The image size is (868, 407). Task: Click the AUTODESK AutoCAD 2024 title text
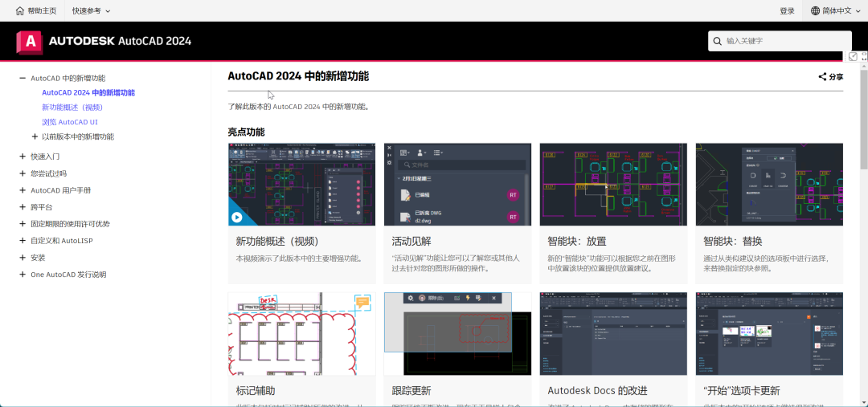120,41
